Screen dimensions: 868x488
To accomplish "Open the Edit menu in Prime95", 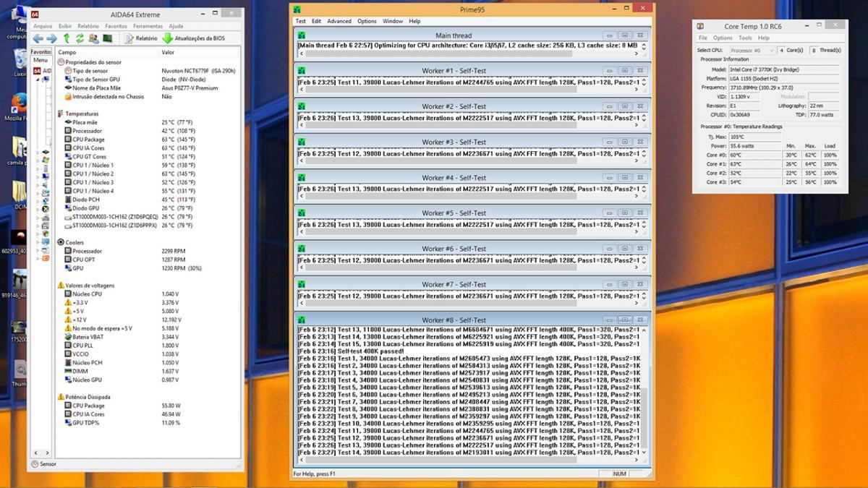I will coord(317,21).
